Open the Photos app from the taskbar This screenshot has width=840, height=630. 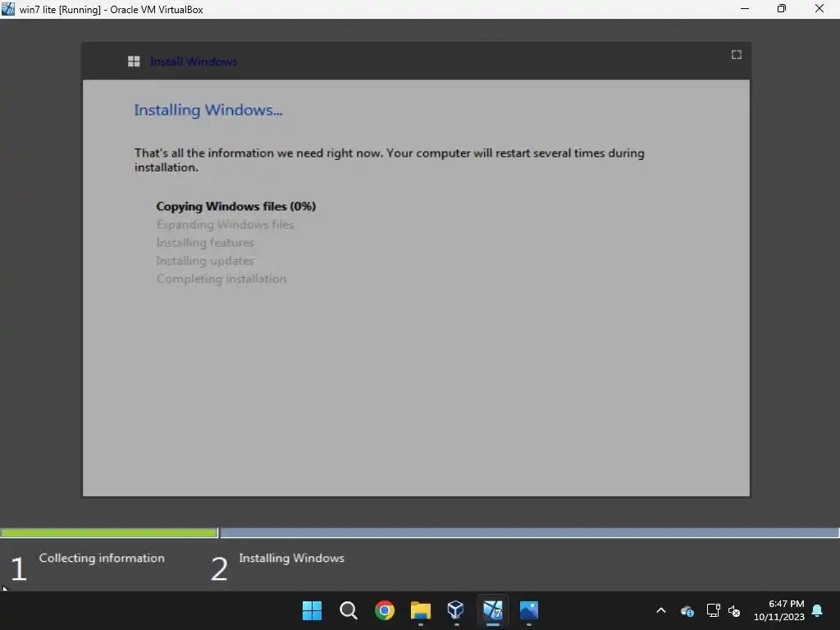click(x=529, y=610)
